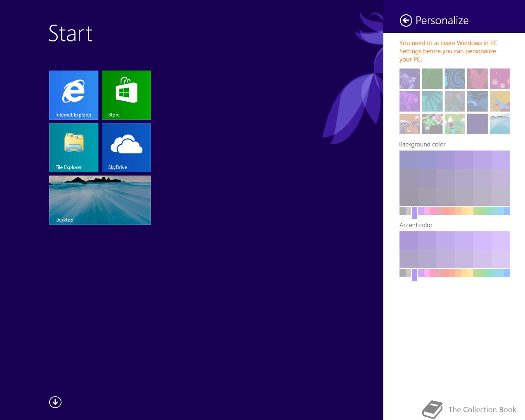The width and height of the screenshot is (525, 420).
Task: Click the "Background color" label
Action: coord(422,144)
